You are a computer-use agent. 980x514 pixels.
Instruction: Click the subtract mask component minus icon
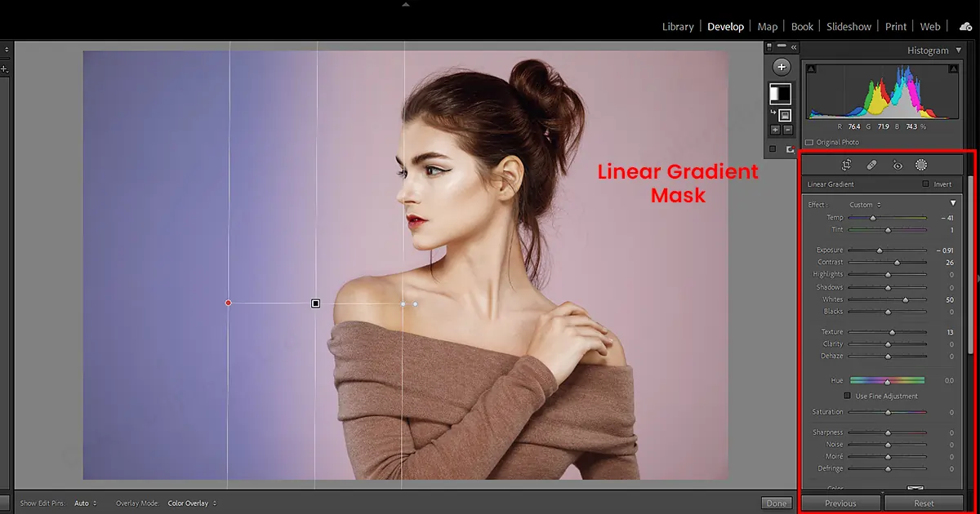(x=788, y=129)
